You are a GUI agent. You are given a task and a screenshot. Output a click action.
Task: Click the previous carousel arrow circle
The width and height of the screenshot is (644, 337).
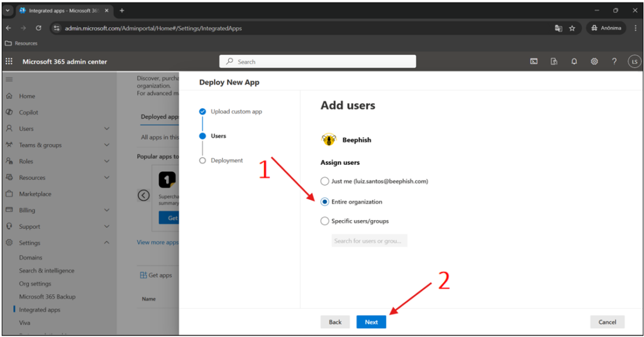tap(143, 196)
